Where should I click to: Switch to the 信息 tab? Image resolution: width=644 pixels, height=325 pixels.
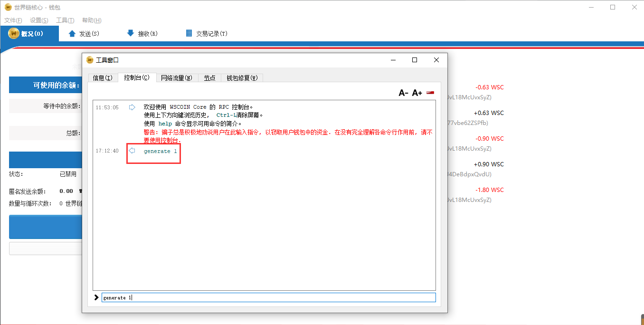coord(103,77)
